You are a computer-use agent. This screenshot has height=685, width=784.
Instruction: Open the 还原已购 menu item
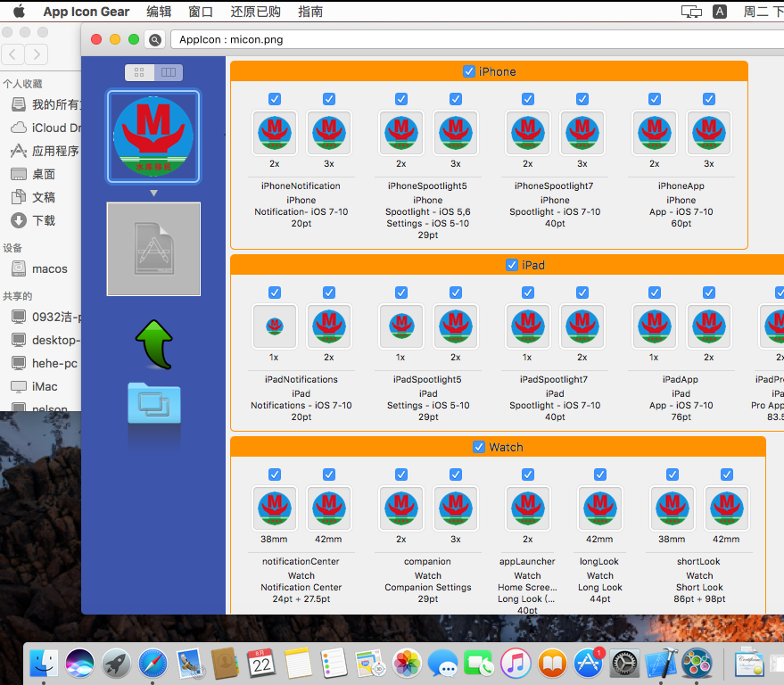coord(255,12)
